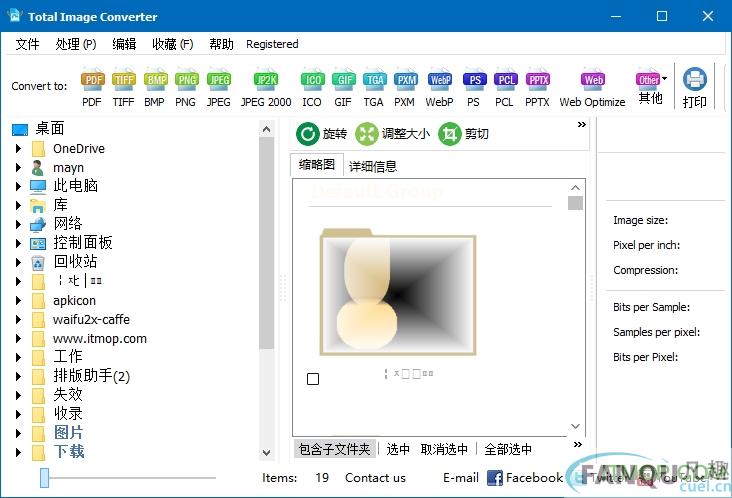Tick the thumbnail folder checkbox
The width and height of the screenshot is (732, 498).
point(313,379)
